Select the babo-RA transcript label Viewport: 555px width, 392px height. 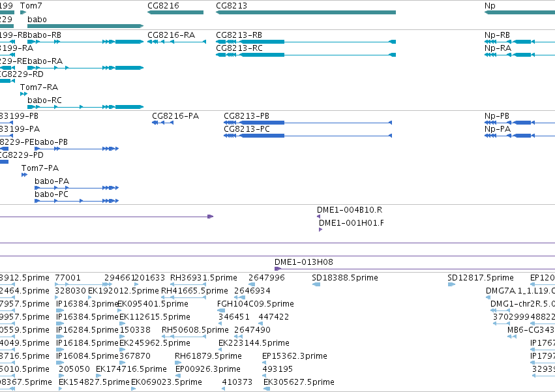(45, 61)
